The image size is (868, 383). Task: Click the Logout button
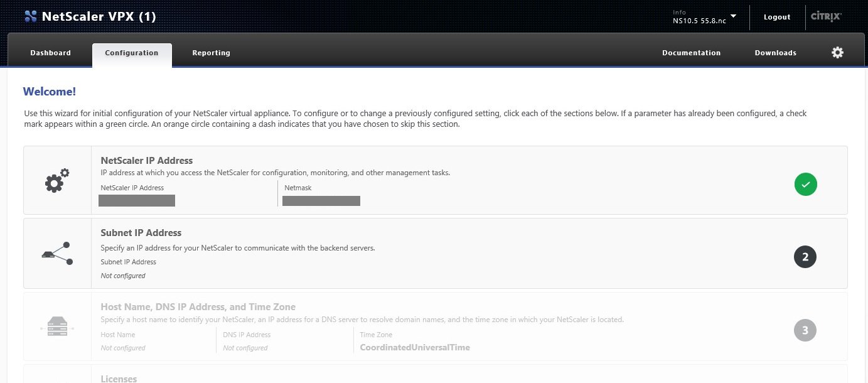click(777, 17)
